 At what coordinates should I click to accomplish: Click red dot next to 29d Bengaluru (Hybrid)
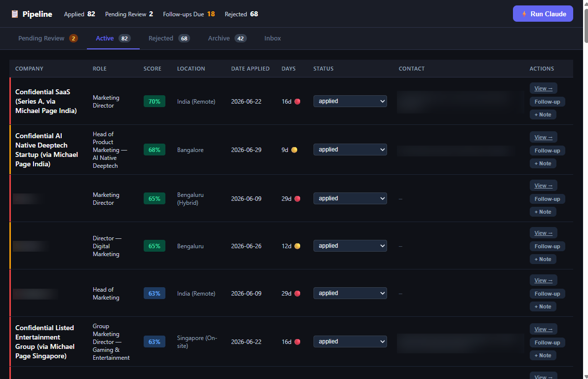pos(297,199)
